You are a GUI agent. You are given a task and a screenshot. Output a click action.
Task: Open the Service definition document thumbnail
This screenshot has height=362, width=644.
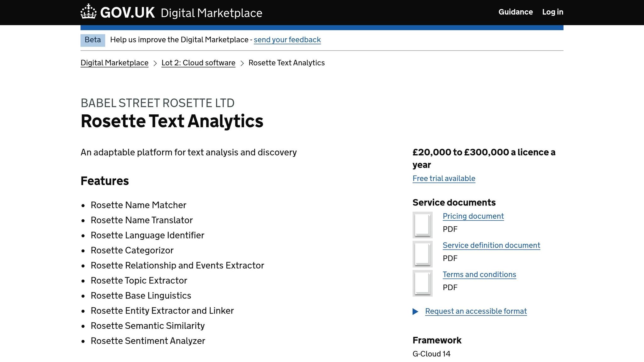coord(422,254)
